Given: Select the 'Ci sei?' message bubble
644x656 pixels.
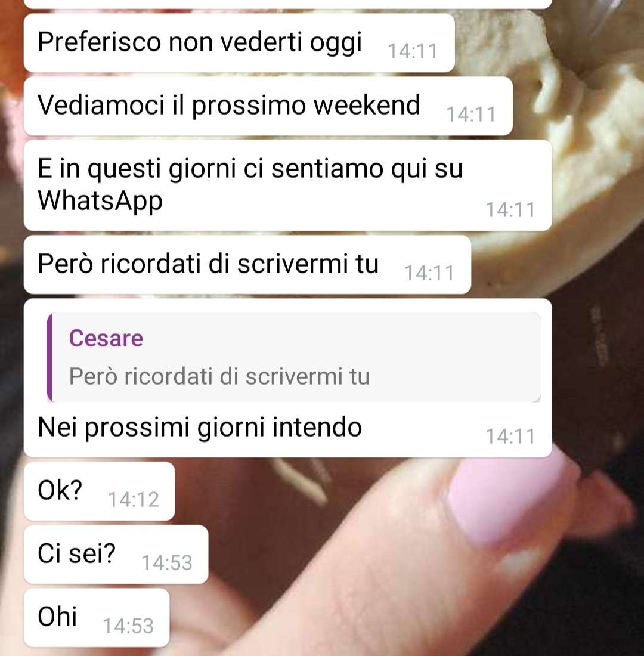Looking at the screenshot, I should tap(116, 555).
